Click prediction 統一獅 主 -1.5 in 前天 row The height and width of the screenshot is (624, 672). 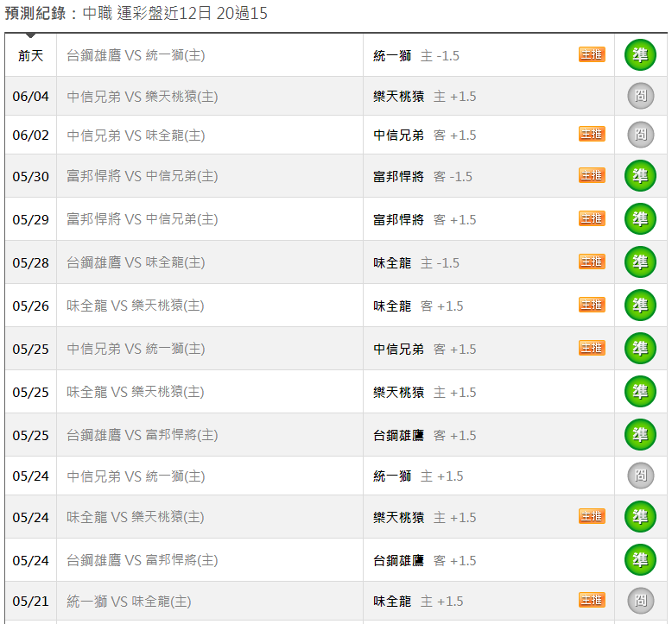[x=416, y=56]
